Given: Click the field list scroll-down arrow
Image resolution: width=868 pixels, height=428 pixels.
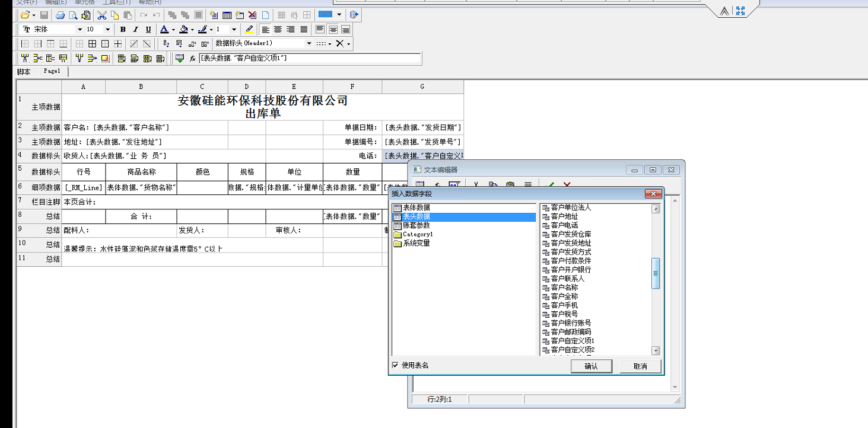Looking at the screenshot, I should 656,351.
